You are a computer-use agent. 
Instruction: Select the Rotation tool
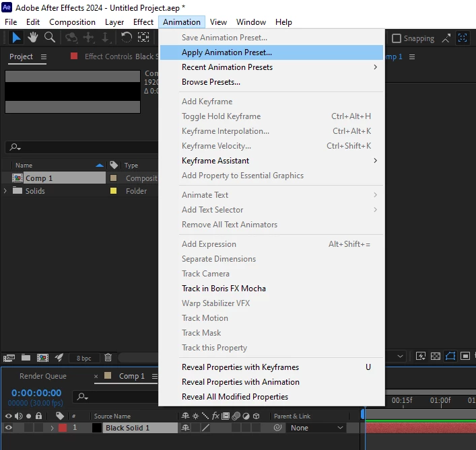point(127,38)
